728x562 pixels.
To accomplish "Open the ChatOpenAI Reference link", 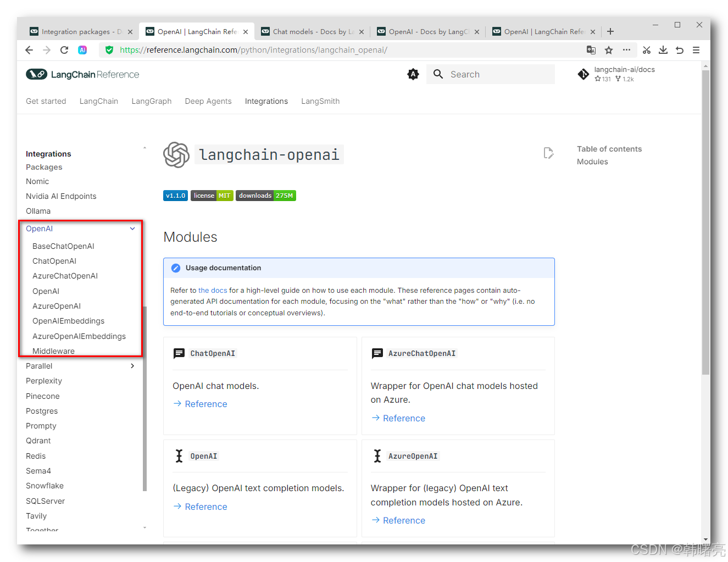I will 205,404.
